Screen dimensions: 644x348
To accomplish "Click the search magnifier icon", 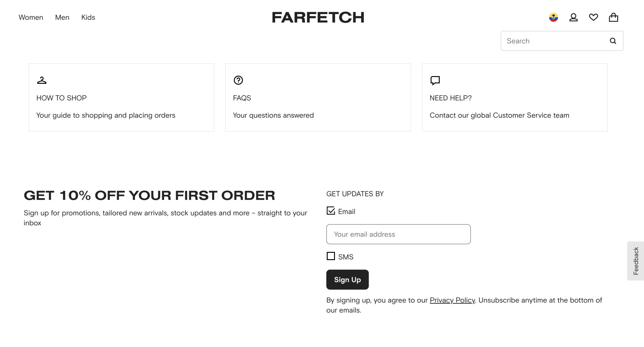I will (613, 41).
